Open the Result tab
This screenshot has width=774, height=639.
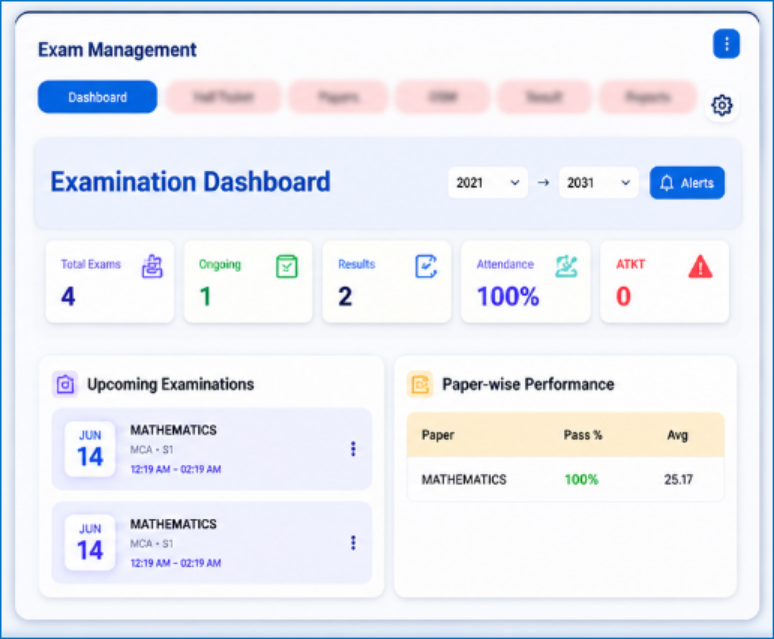click(x=544, y=97)
